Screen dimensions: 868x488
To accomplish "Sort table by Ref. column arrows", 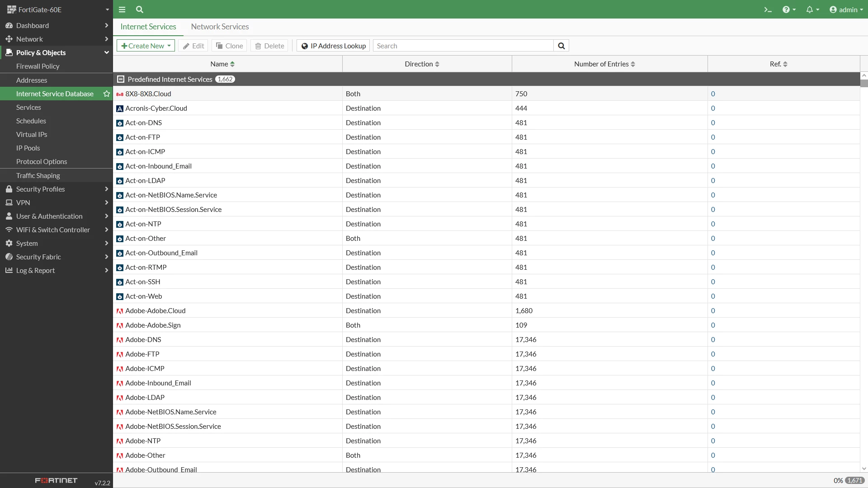I will (x=785, y=64).
